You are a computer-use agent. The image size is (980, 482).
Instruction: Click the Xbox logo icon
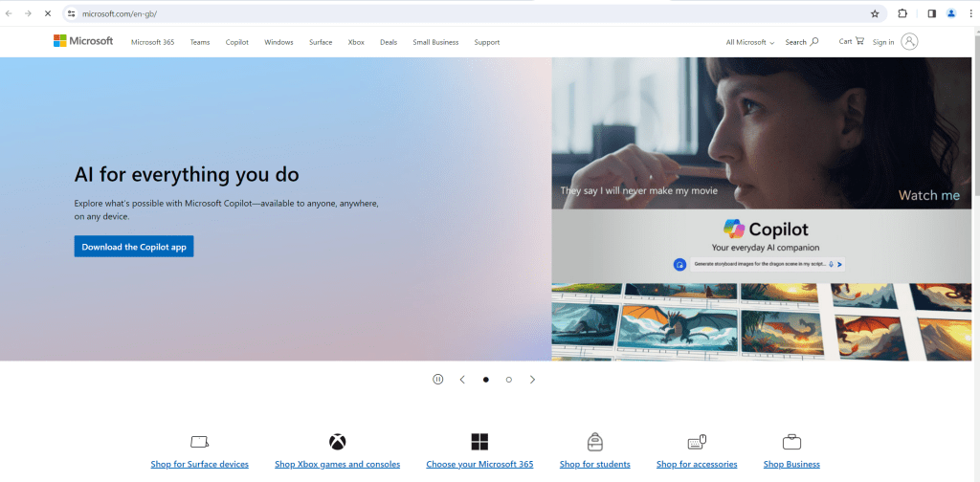tap(338, 442)
